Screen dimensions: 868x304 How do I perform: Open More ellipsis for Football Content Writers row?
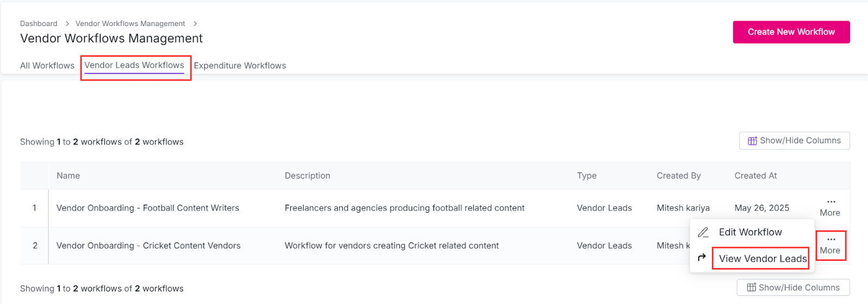pos(830,207)
